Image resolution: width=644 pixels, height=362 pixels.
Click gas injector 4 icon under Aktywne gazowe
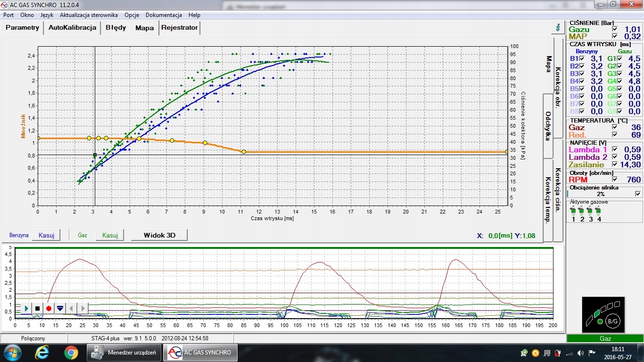pyautogui.click(x=599, y=210)
